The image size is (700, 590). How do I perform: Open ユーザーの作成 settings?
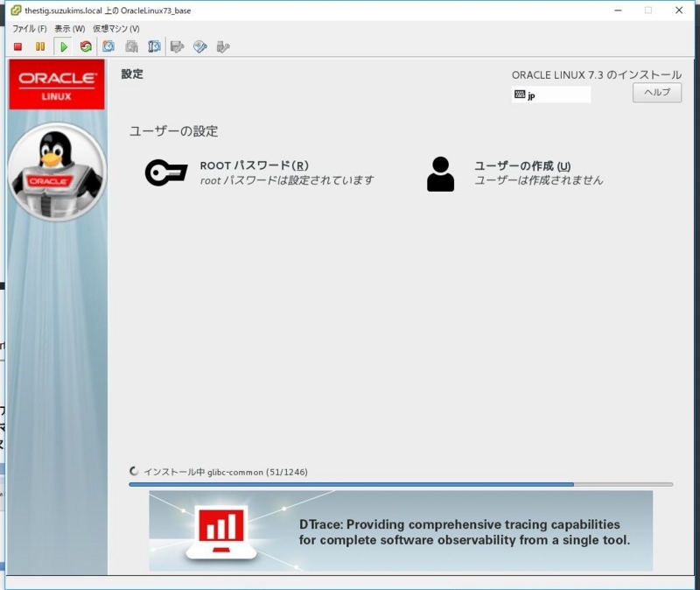[x=514, y=173]
